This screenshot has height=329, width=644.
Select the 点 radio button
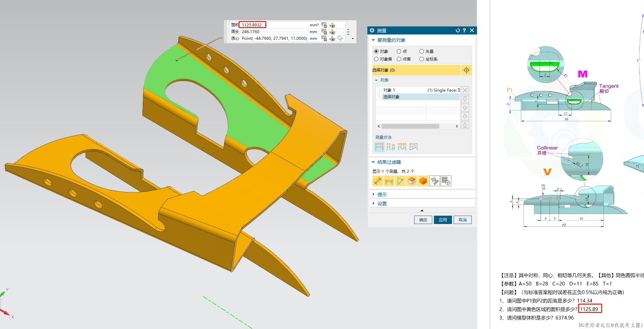tap(399, 51)
